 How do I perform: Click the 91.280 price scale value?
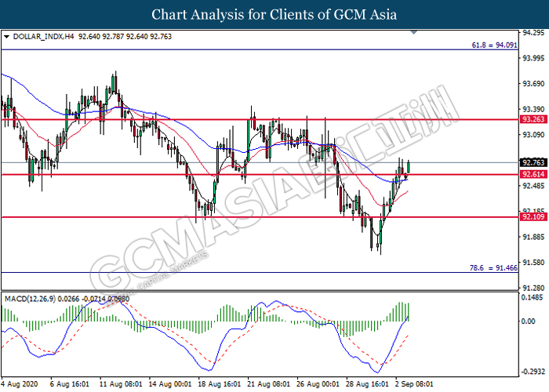click(x=533, y=288)
